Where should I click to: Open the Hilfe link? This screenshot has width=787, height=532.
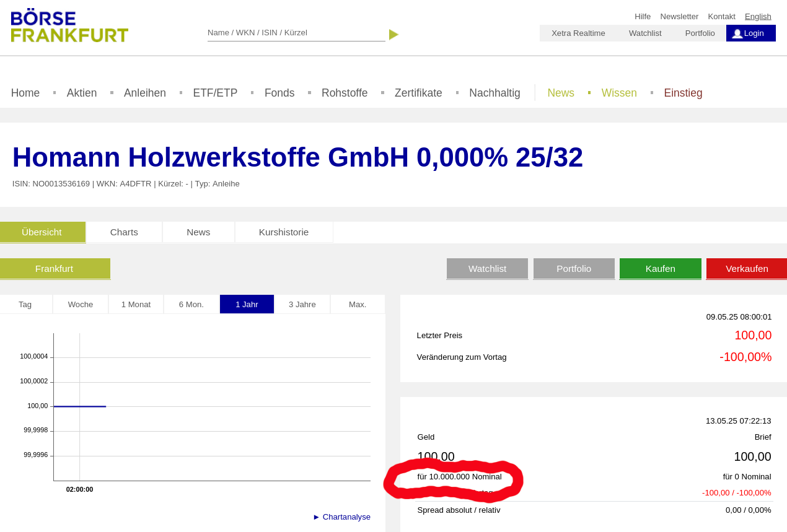[x=643, y=17]
